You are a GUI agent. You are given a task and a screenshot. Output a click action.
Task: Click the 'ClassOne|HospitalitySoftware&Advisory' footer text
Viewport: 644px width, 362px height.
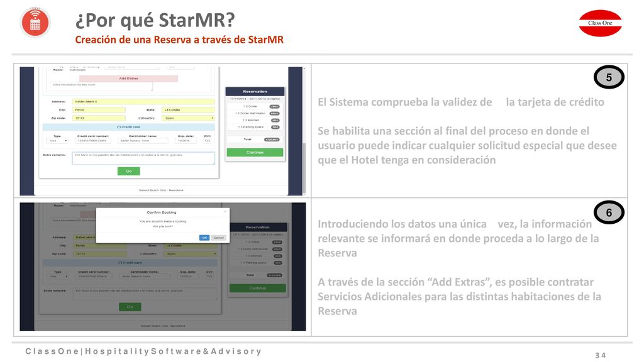(x=143, y=351)
